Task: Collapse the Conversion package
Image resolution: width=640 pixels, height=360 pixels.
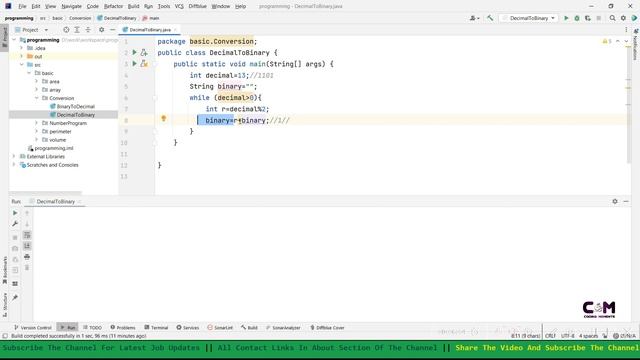Action: 37,98
